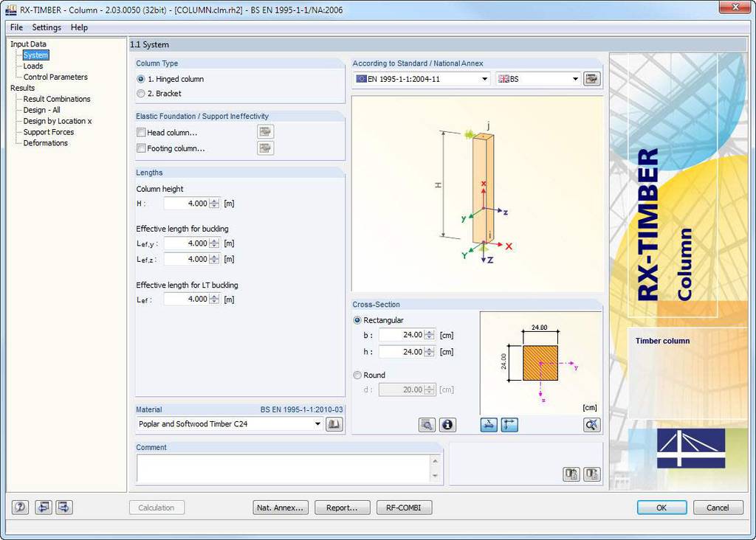This screenshot has height=540, width=756.
Task: Click the cross-section width b field
Action: click(x=401, y=335)
